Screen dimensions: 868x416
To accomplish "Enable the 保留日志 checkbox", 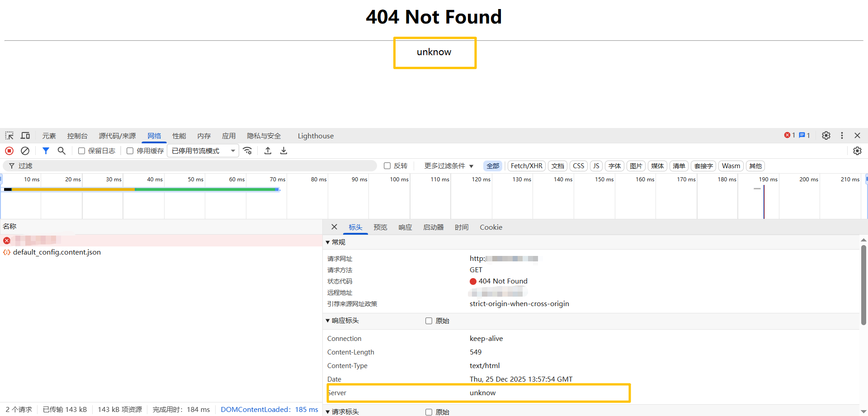I will 82,151.
